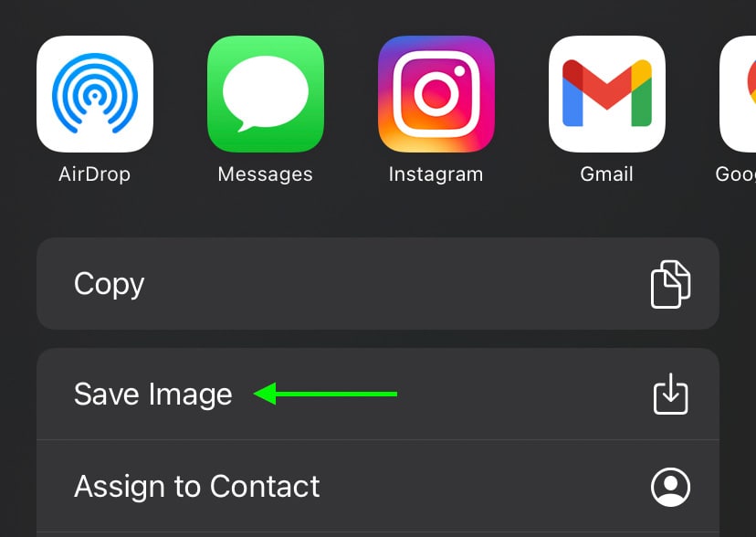Select the AirDrop text label
The image size is (756, 537).
95,174
